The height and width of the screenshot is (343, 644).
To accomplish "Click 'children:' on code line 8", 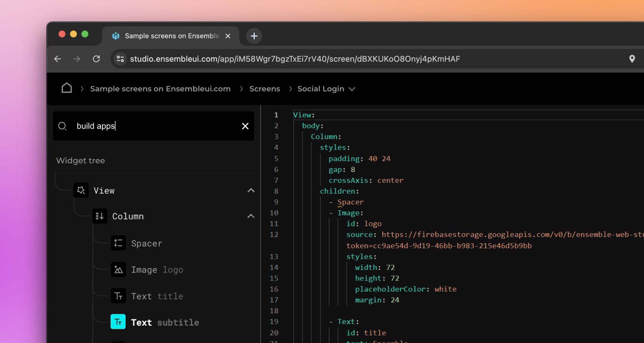I will (x=340, y=191).
